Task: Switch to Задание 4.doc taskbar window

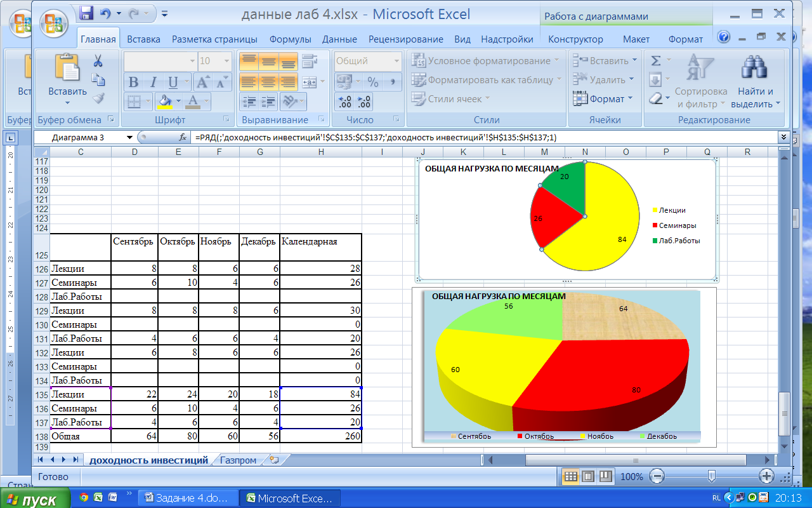Action: (x=190, y=498)
